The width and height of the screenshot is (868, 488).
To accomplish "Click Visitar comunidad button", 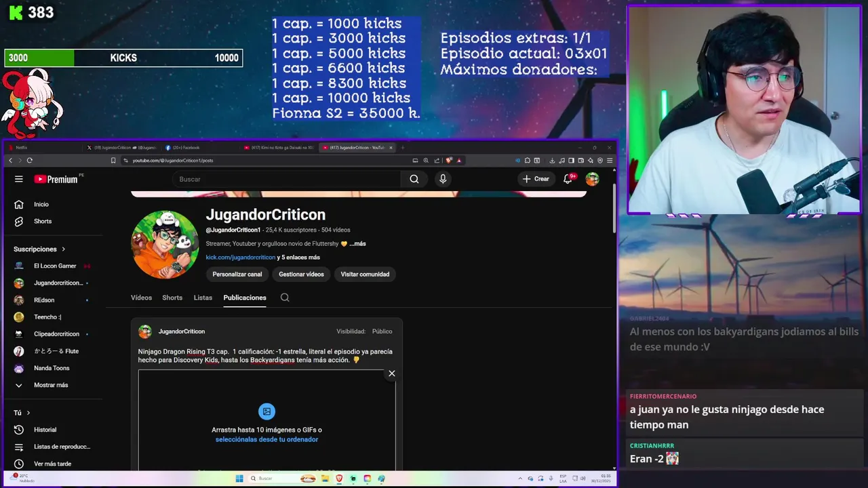I will pyautogui.click(x=365, y=274).
